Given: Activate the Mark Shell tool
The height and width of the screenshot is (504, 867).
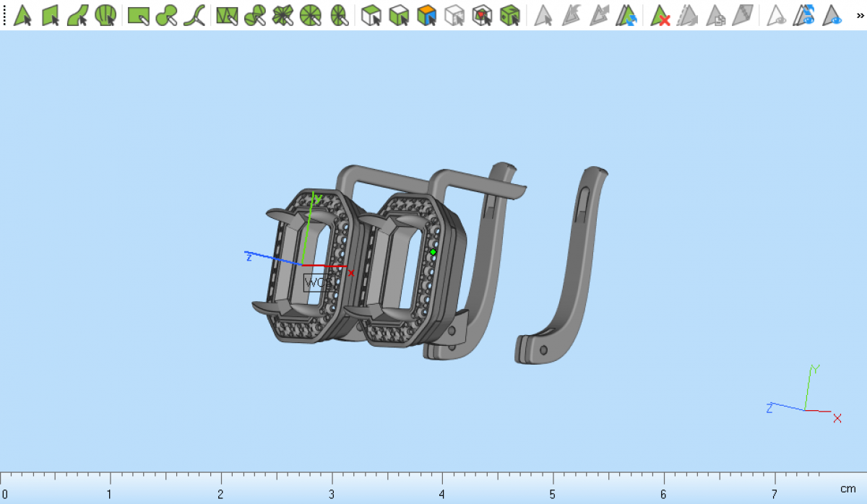Looking at the screenshot, I should coord(105,15).
